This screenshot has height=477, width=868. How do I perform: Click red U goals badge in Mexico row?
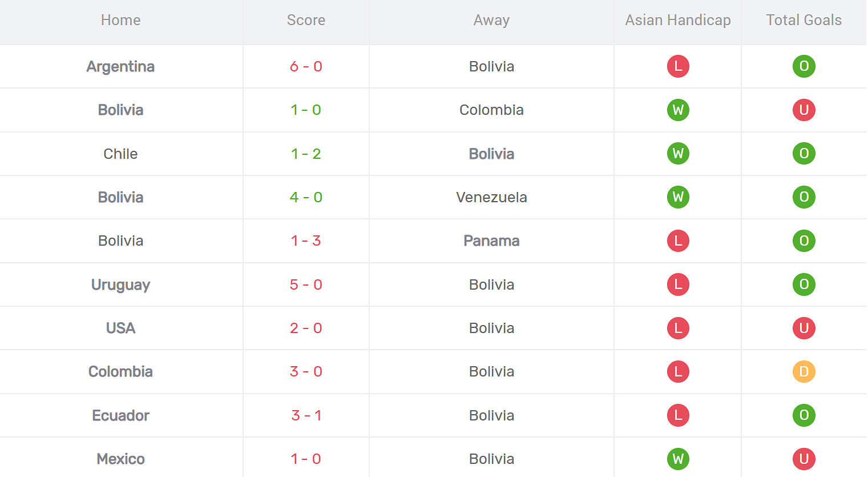click(804, 459)
